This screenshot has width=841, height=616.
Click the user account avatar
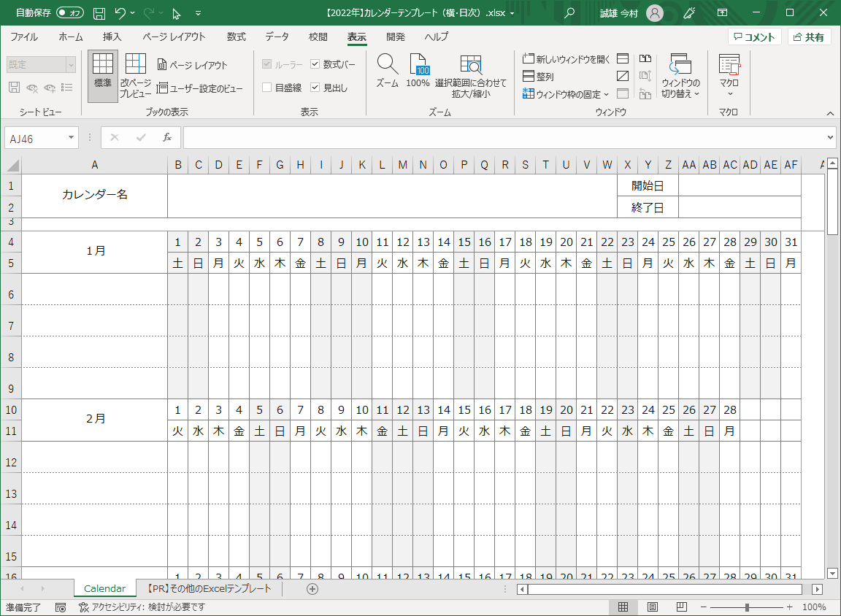[654, 13]
